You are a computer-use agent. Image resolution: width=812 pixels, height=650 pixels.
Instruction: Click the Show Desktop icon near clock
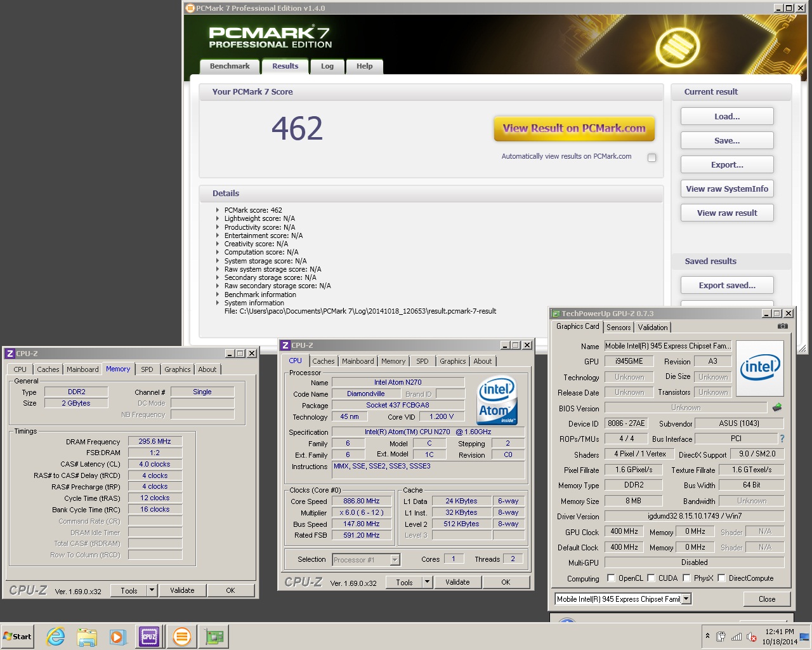coord(805,637)
